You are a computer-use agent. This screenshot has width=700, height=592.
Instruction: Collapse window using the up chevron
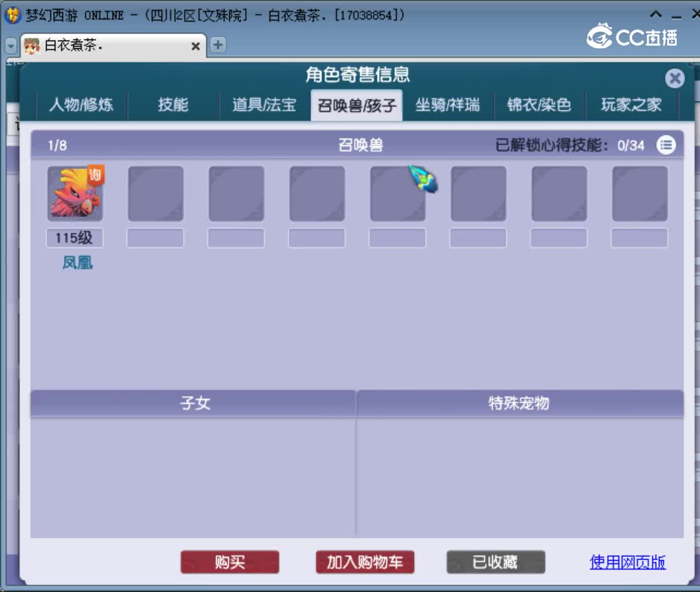tap(656, 15)
